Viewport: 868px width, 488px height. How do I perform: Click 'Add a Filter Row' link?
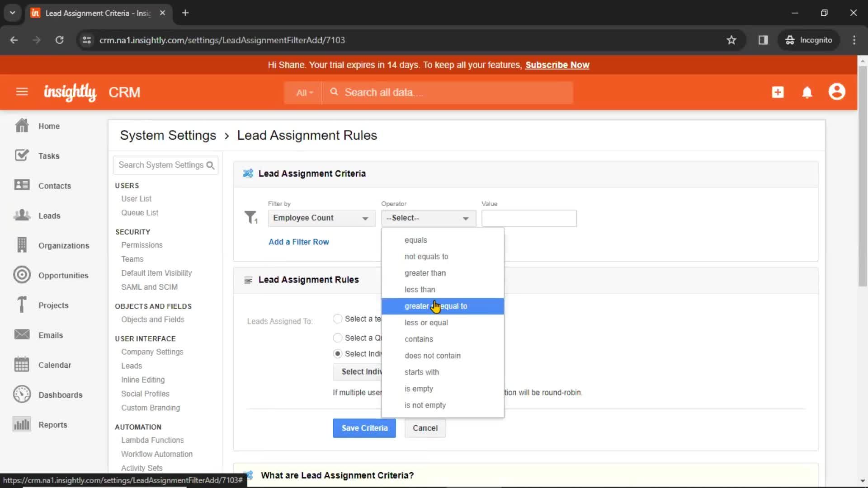(299, 242)
